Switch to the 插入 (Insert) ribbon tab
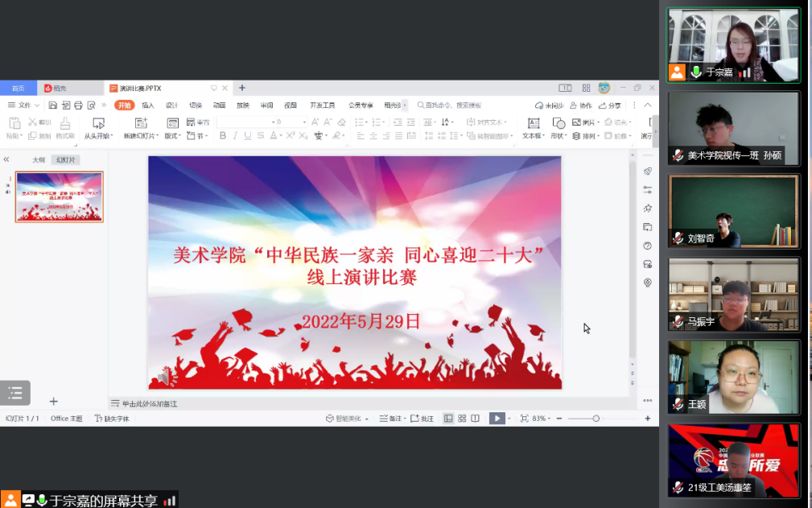Viewport: 812px width, 508px height. click(148, 105)
